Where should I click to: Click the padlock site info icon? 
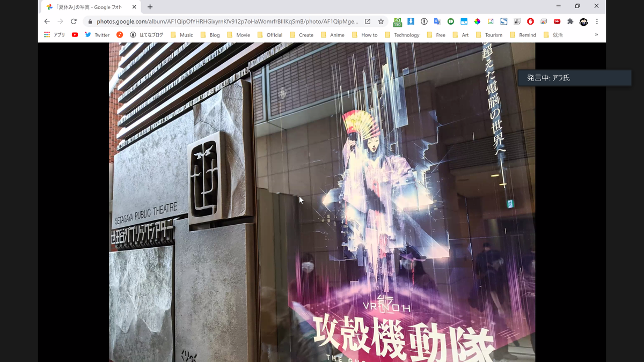point(90,21)
